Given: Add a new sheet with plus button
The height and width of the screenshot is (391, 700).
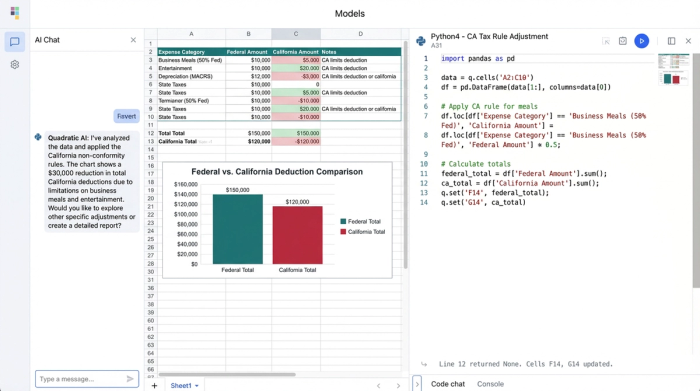Looking at the screenshot, I should [x=154, y=385].
